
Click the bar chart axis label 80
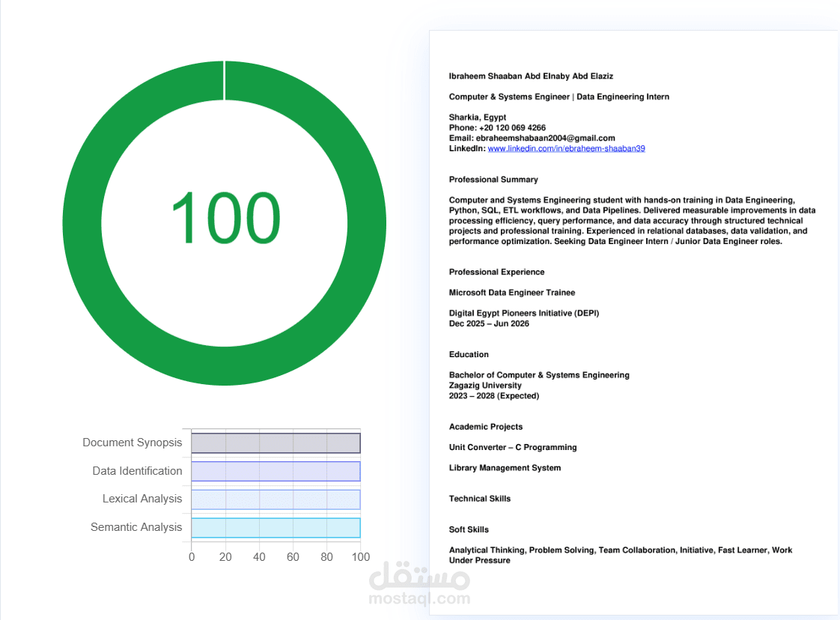326,557
